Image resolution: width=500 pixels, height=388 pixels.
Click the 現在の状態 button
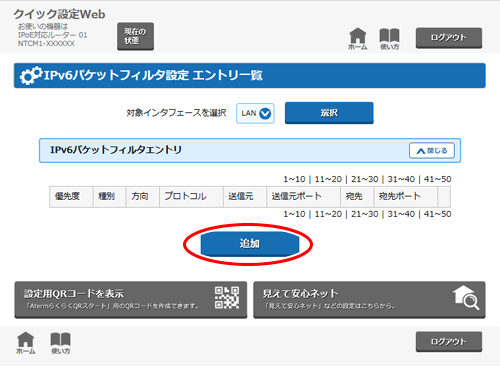(135, 36)
